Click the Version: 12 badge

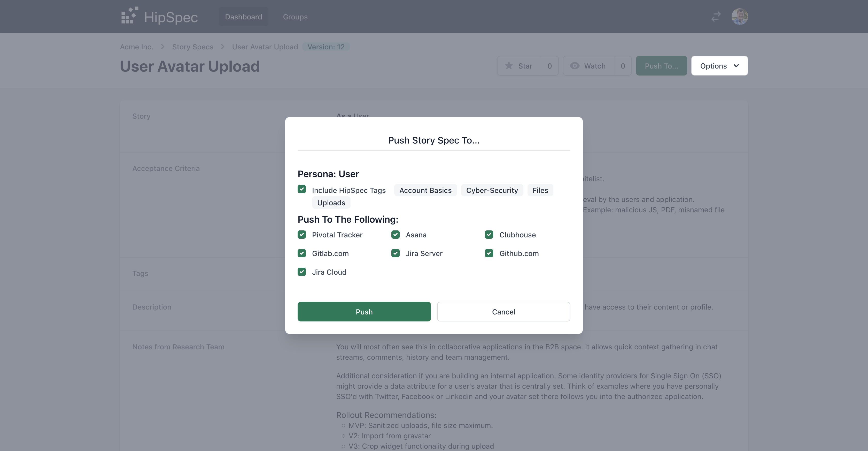(x=326, y=47)
